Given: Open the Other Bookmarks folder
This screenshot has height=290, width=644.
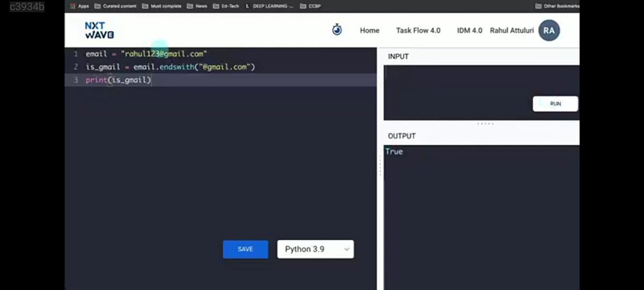Looking at the screenshot, I should point(557,6).
